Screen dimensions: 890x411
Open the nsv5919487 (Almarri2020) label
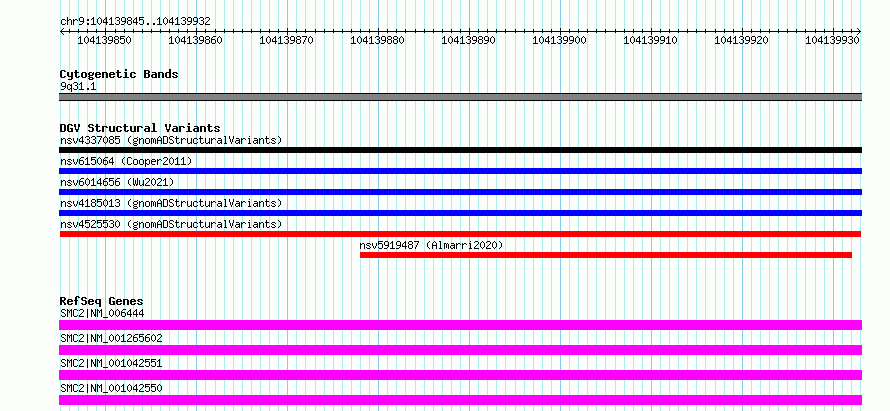pos(431,245)
